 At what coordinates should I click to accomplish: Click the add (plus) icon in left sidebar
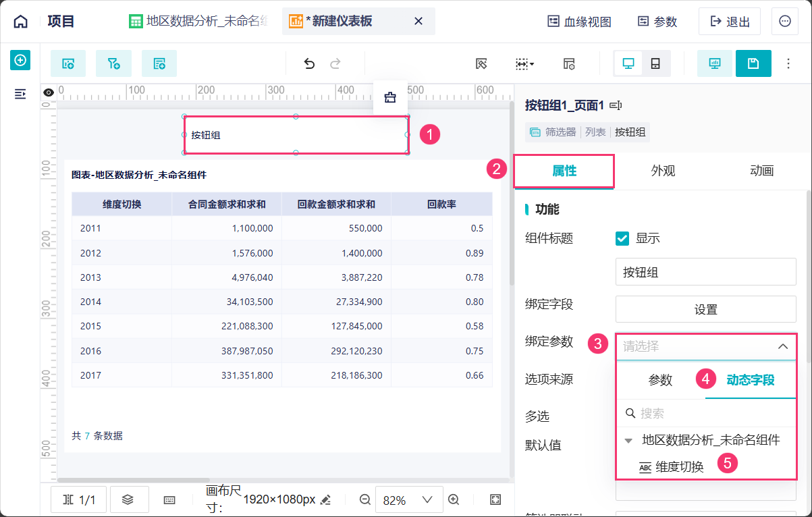coord(20,61)
